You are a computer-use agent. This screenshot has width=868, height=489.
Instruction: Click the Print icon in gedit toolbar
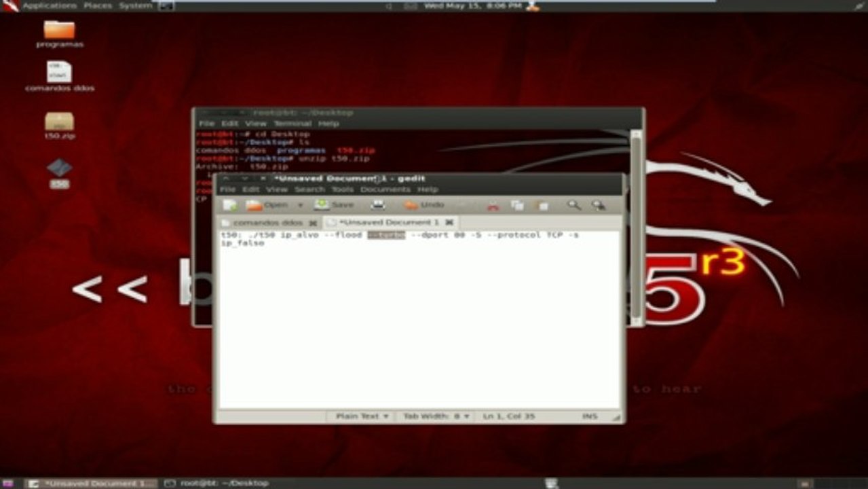coord(378,205)
